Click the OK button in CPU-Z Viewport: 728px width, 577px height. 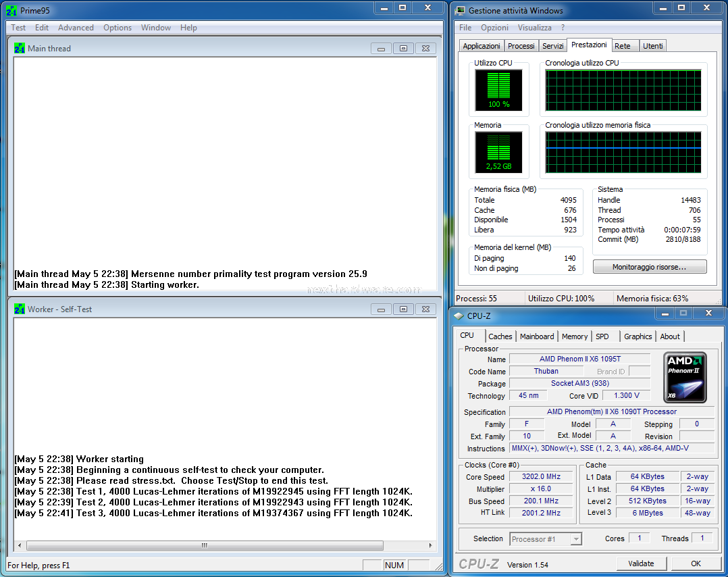pos(696,563)
